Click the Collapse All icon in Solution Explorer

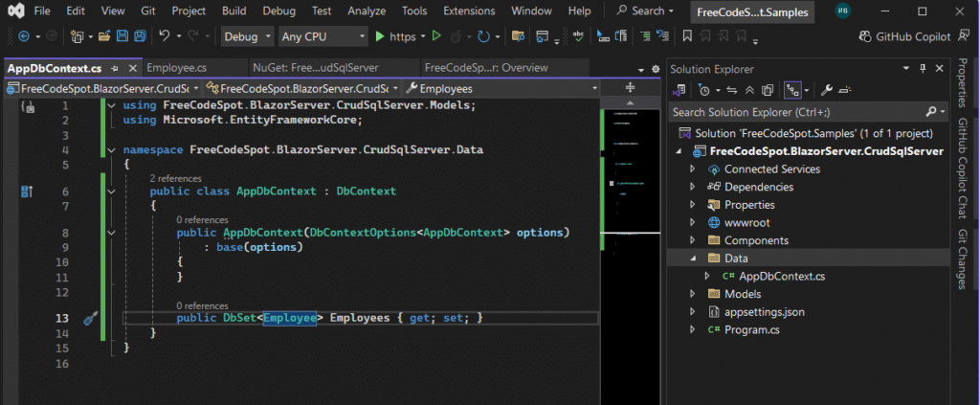point(749,91)
